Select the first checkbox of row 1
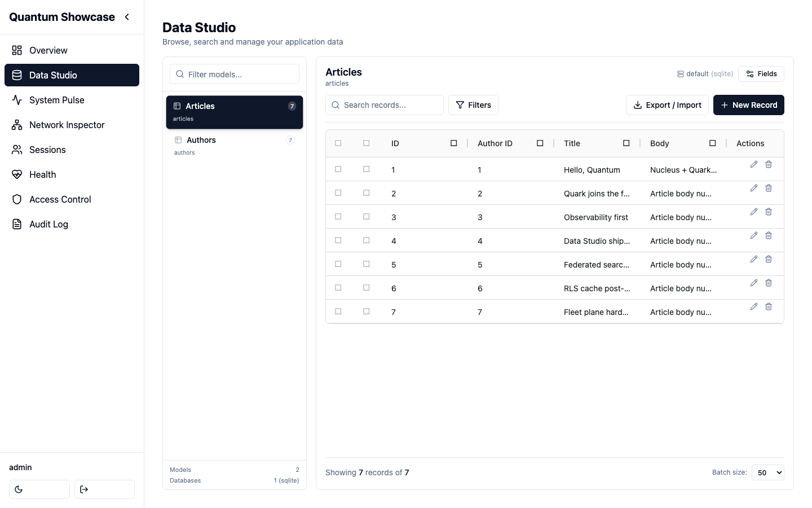 tap(338, 169)
